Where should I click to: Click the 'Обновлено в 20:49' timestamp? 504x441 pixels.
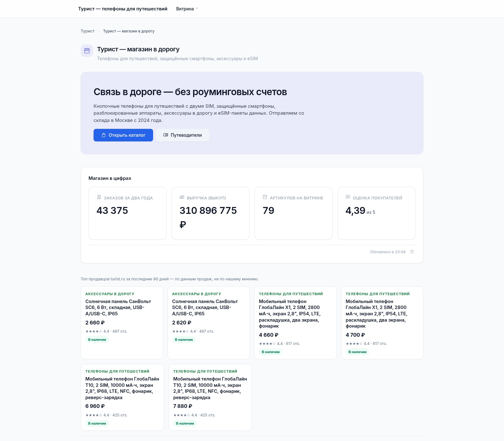point(388,252)
